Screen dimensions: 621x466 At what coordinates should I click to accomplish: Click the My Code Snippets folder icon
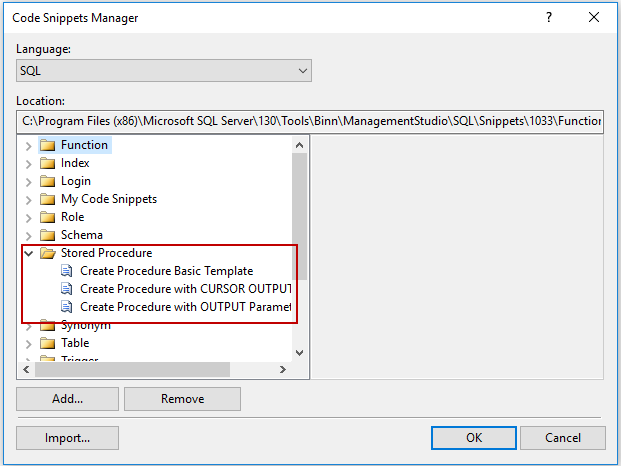click(x=47, y=199)
